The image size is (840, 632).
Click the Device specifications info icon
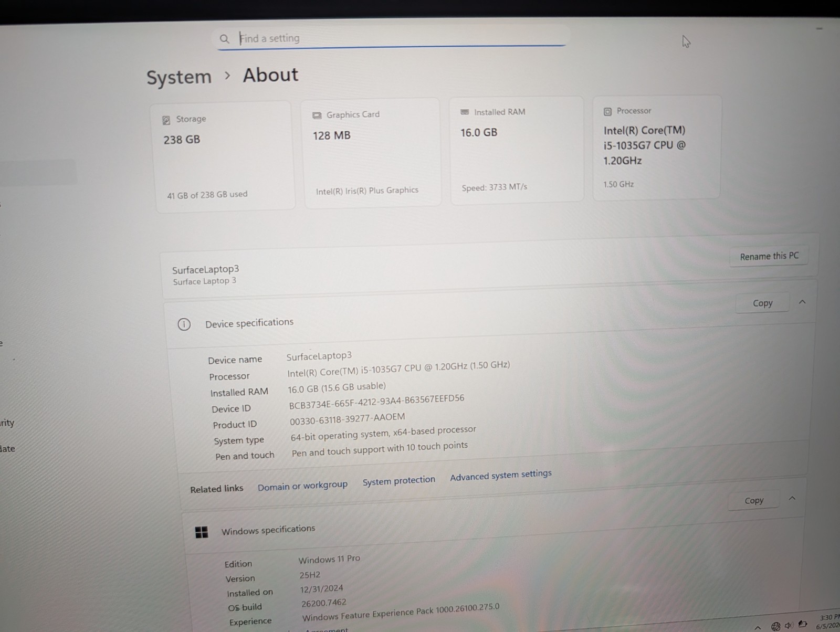point(184,324)
